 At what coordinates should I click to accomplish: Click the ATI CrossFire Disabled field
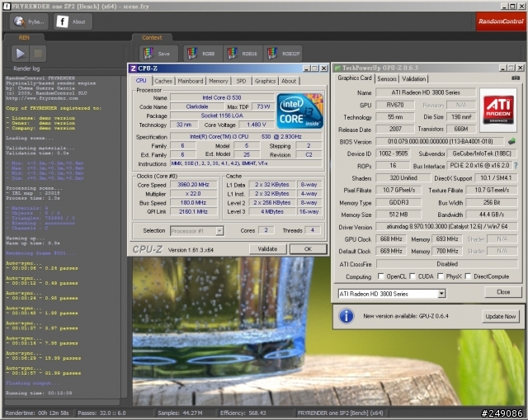[446, 264]
